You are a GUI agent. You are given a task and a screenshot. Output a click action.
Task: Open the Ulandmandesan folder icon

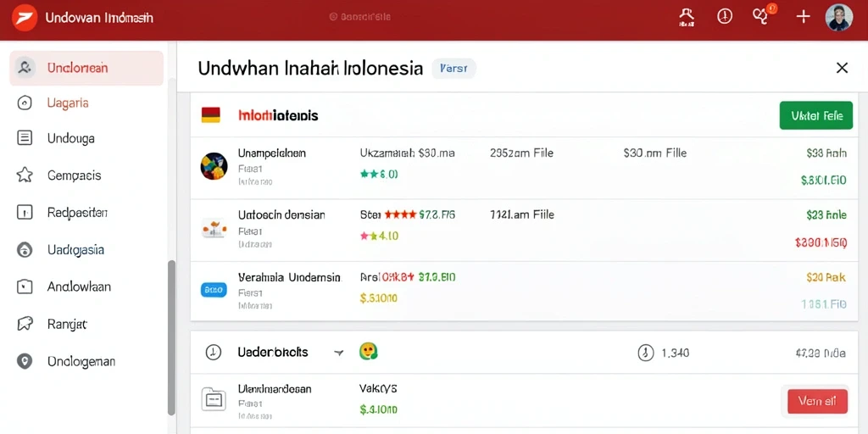coord(214,398)
